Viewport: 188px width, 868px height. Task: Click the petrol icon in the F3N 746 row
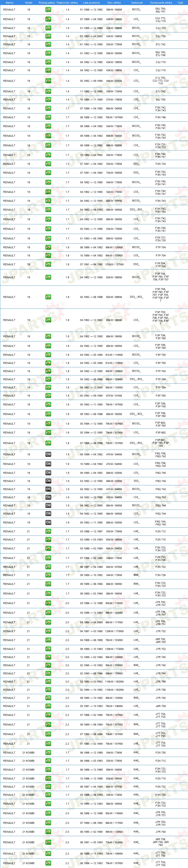click(48, 117)
